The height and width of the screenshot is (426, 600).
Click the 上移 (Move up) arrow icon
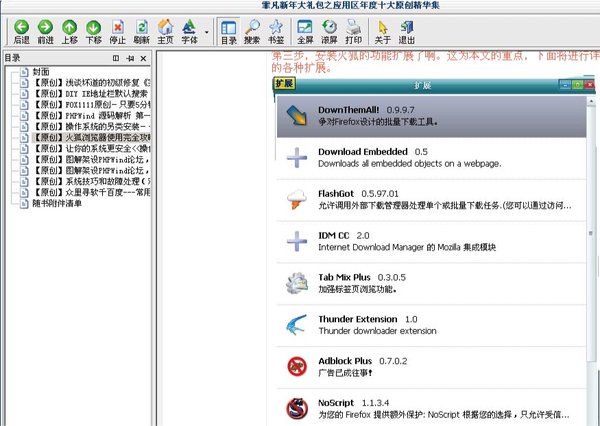(69, 30)
